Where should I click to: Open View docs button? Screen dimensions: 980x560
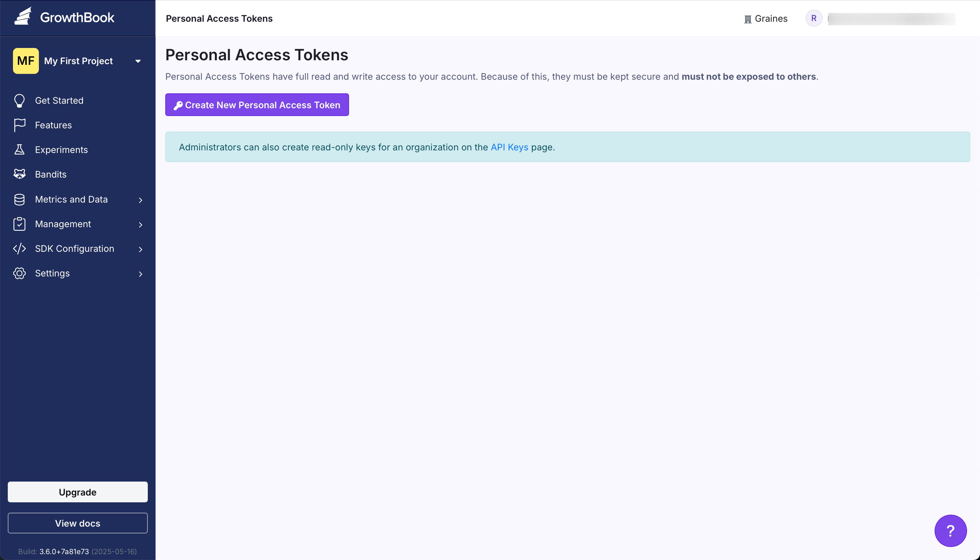78,523
